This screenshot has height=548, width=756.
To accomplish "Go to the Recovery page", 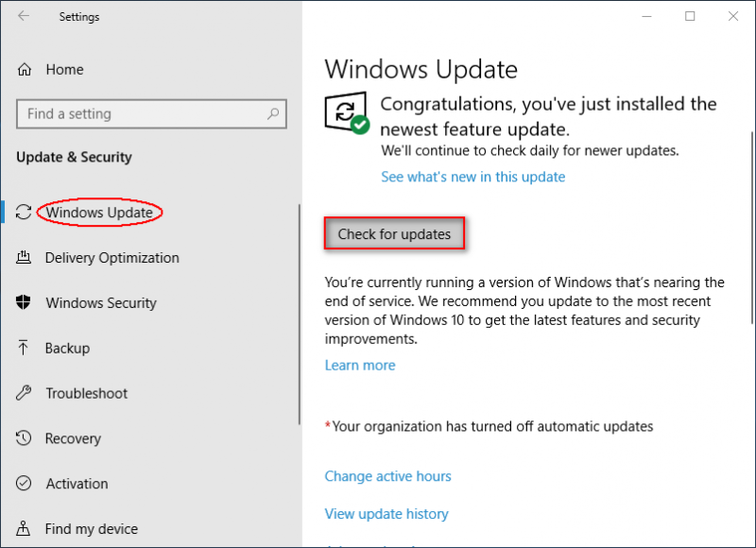I will point(73,438).
